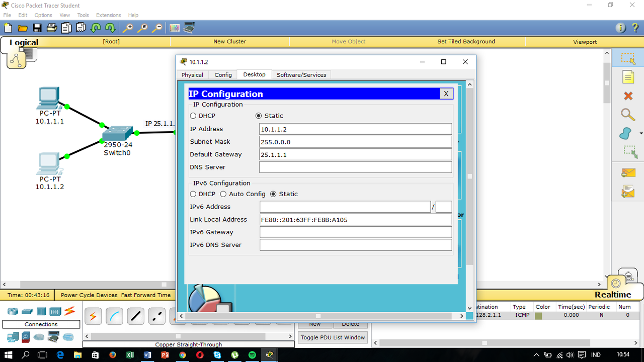Click the Zoom Out magnifier icon
Screen dimensions: 644x362
coord(157,28)
